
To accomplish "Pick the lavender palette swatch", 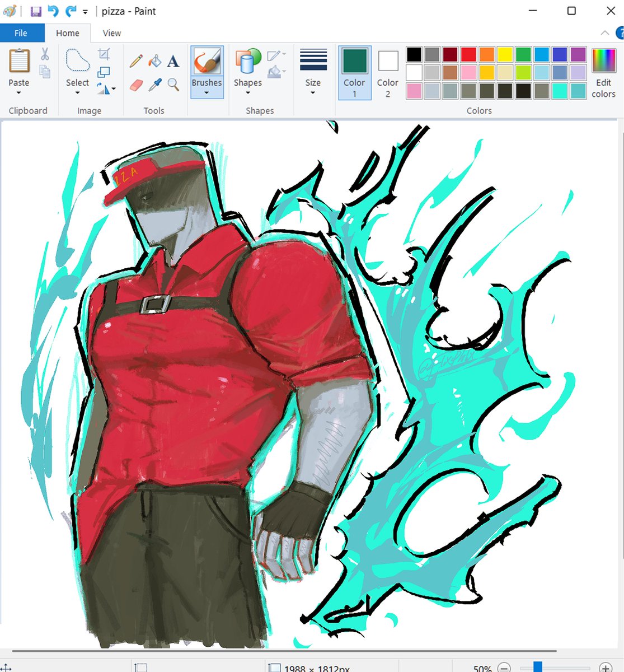I will 578,72.
